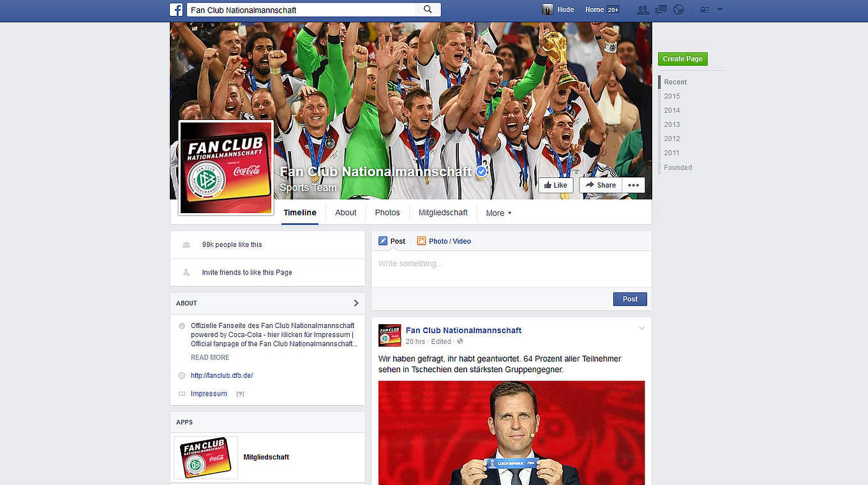
Task: Click the 20 hrs post timestamp
Action: pyautogui.click(x=415, y=341)
